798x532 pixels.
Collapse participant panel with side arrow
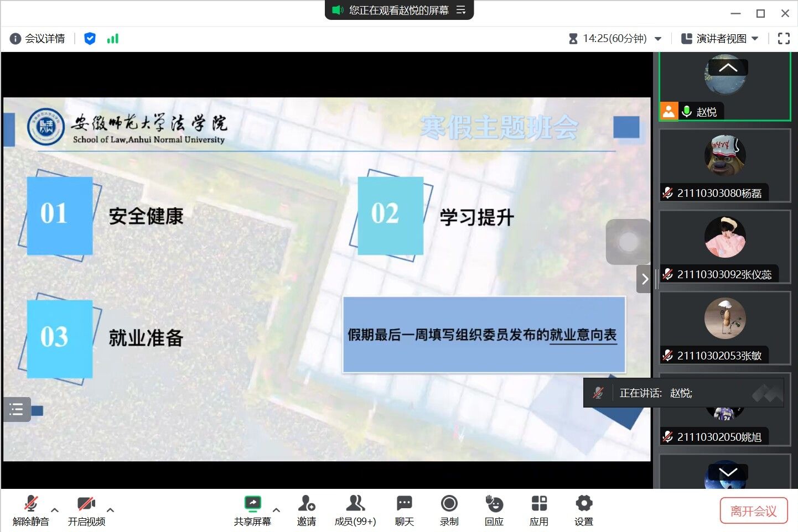point(644,279)
